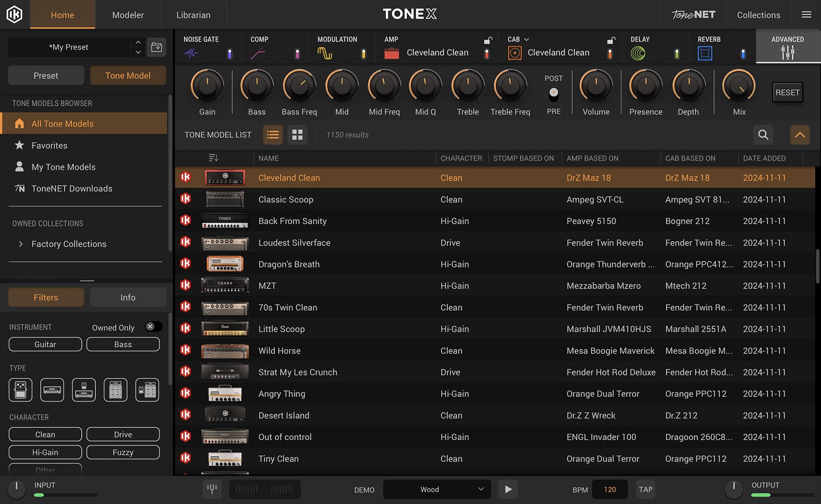Switch to the Librarian tab

pyautogui.click(x=193, y=14)
